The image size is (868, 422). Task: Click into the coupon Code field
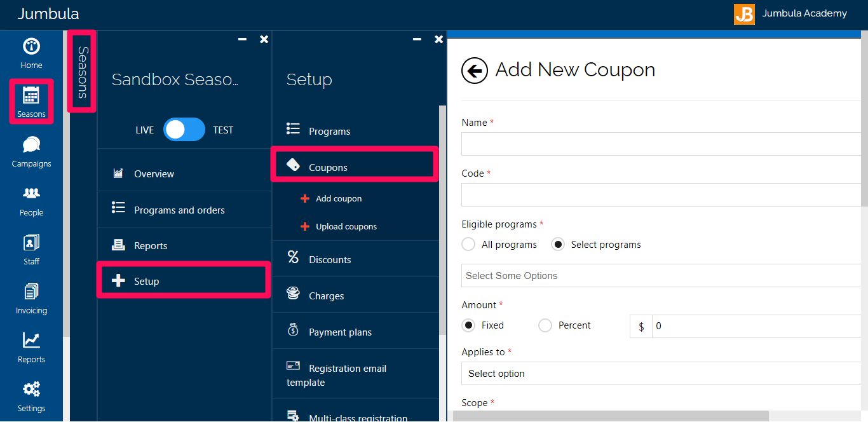point(661,194)
